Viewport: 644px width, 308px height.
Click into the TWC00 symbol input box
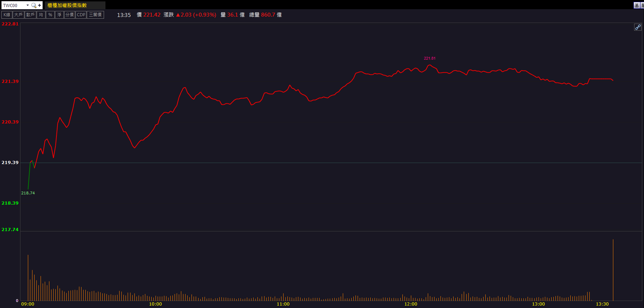pos(14,5)
